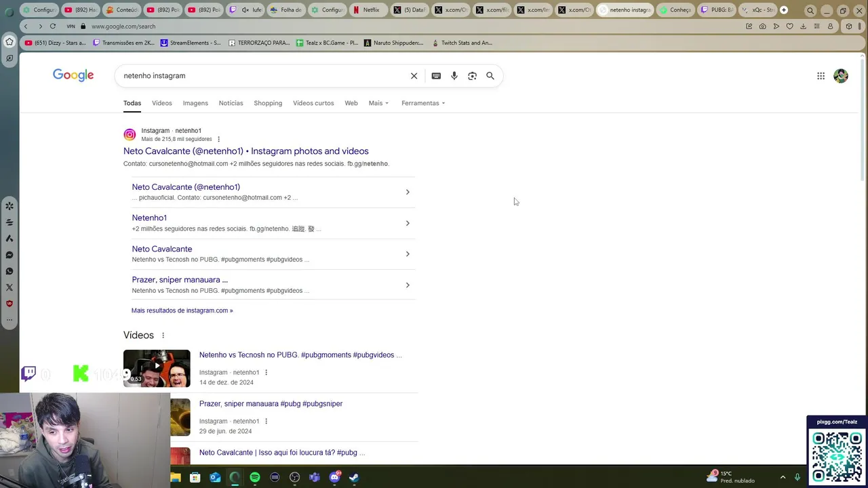Open Mais resultados de instagram.com link
The height and width of the screenshot is (488, 868).
[182, 310]
